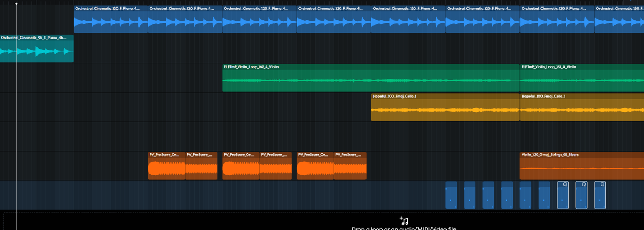644x230 pixels.
Task: Select the sixth blue MIDI clip in bottom track
Action: click(x=544, y=195)
